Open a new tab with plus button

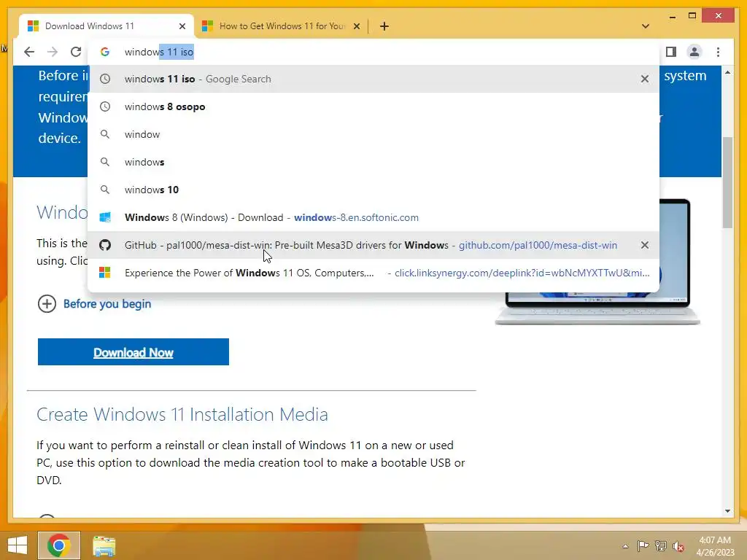(384, 26)
